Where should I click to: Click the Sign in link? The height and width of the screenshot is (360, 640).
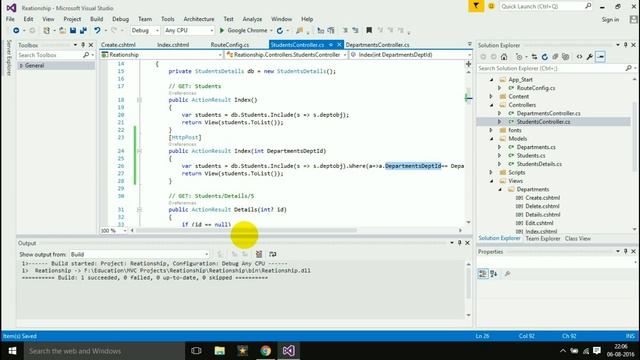pyautogui.click(x=610, y=20)
